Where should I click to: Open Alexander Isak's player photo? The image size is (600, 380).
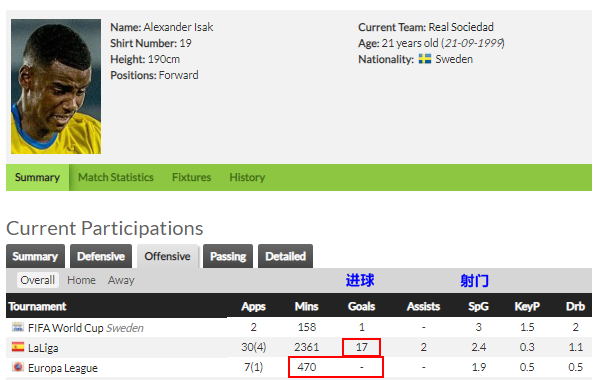point(56,86)
